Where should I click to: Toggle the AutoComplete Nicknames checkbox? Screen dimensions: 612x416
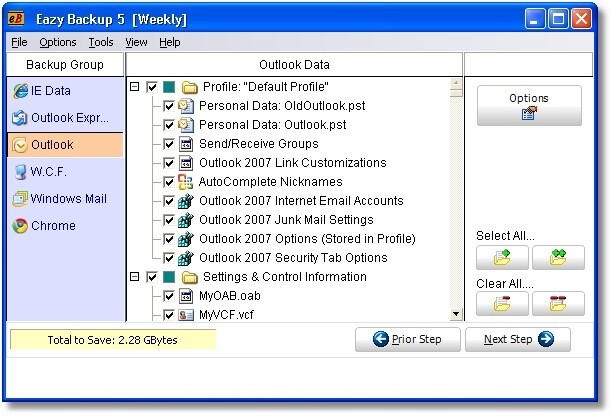coord(169,182)
